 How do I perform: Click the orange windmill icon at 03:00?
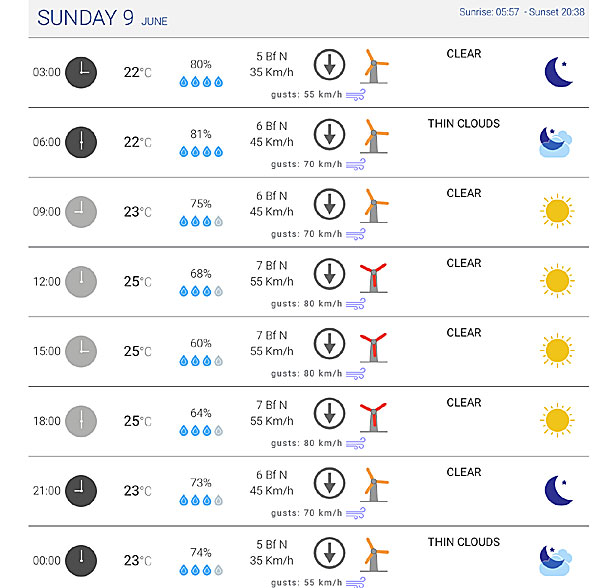(374, 66)
